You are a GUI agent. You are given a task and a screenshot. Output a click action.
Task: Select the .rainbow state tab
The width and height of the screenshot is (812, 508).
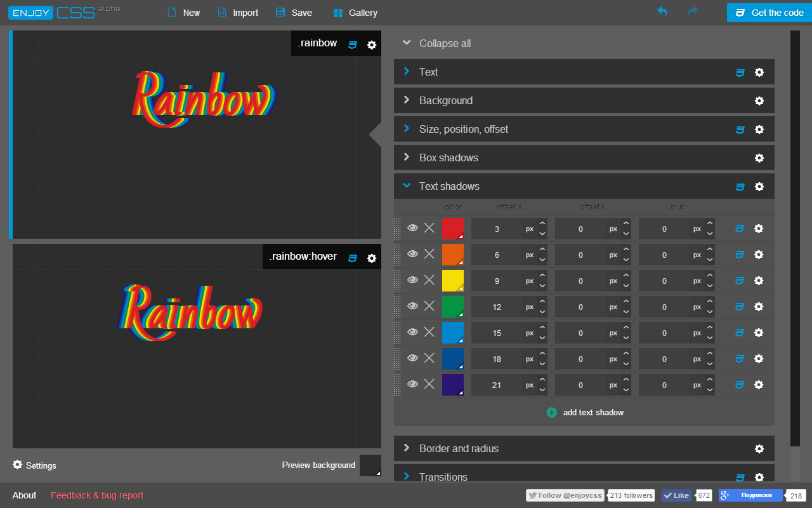[x=317, y=43]
